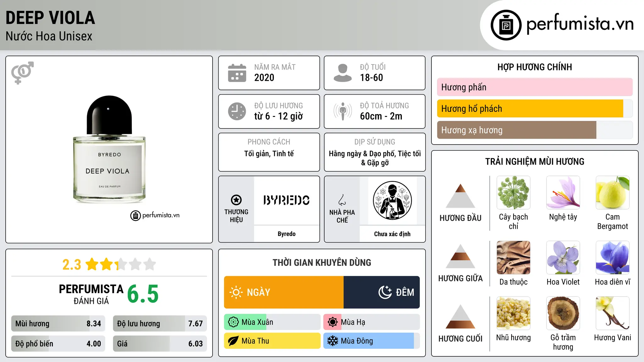This screenshot has width=644, height=362.
Task: Click the star badge brand icon
Action: point(236,200)
